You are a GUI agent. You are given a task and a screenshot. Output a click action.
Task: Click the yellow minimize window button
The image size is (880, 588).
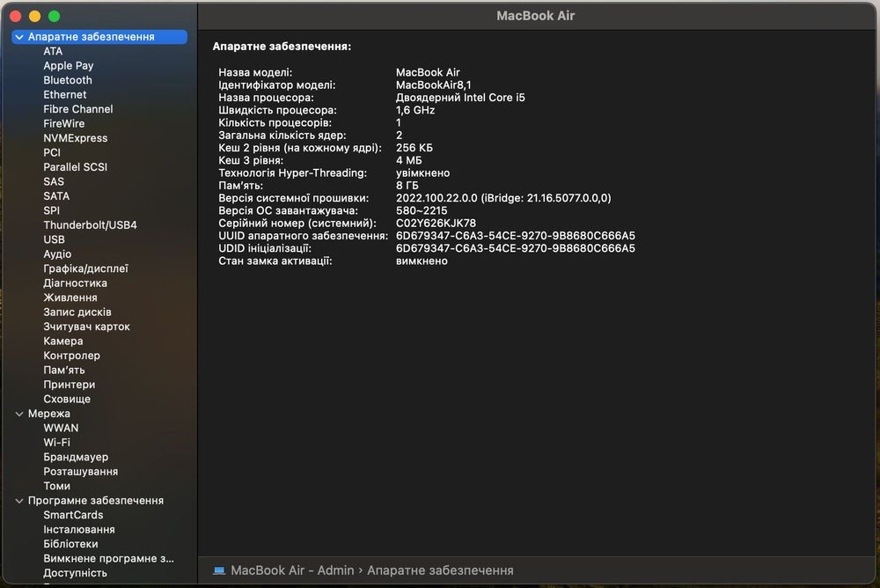pos(35,17)
